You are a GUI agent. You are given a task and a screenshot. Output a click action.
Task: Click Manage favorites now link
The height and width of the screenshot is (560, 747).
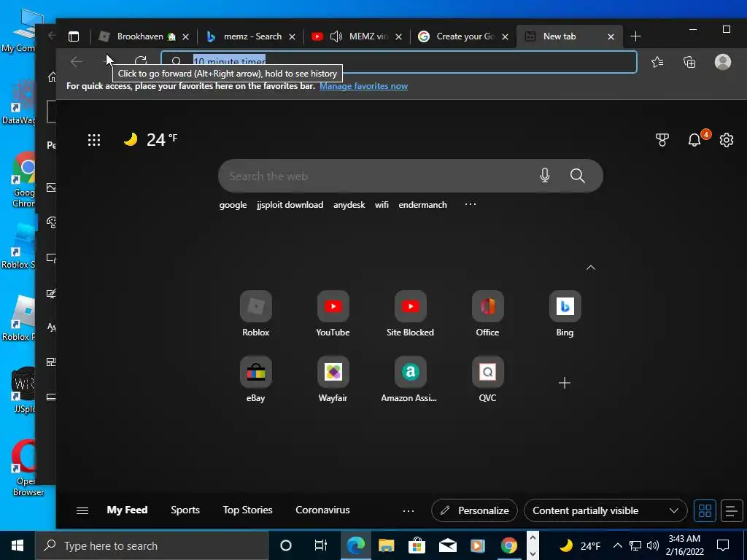point(363,86)
